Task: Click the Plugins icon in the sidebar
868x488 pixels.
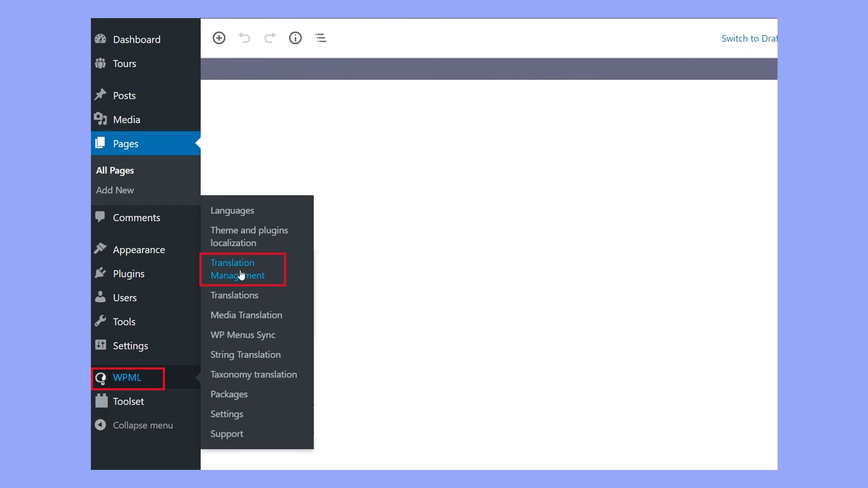Action: tap(100, 273)
